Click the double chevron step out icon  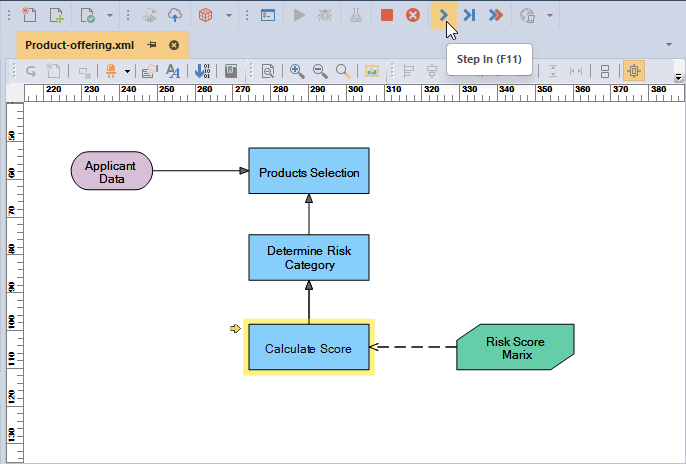[496, 15]
